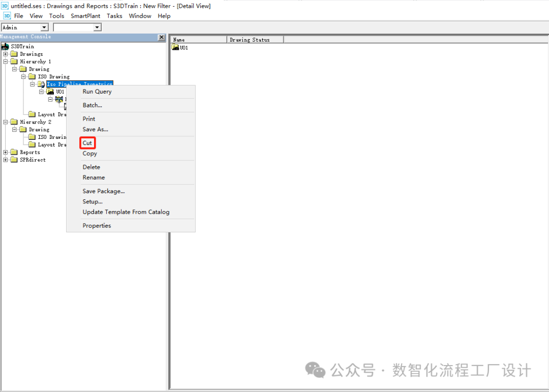Viewport: 549px width, 392px height.
Task: Click the Drawing folder icon under Hierarchy 1
Action: coord(23,69)
